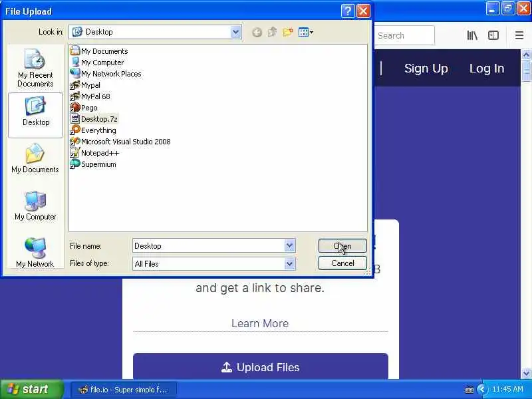Image resolution: width=532 pixels, height=399 pixels.
Task: Select the Supermium shortcut
Action: [93, 164]
